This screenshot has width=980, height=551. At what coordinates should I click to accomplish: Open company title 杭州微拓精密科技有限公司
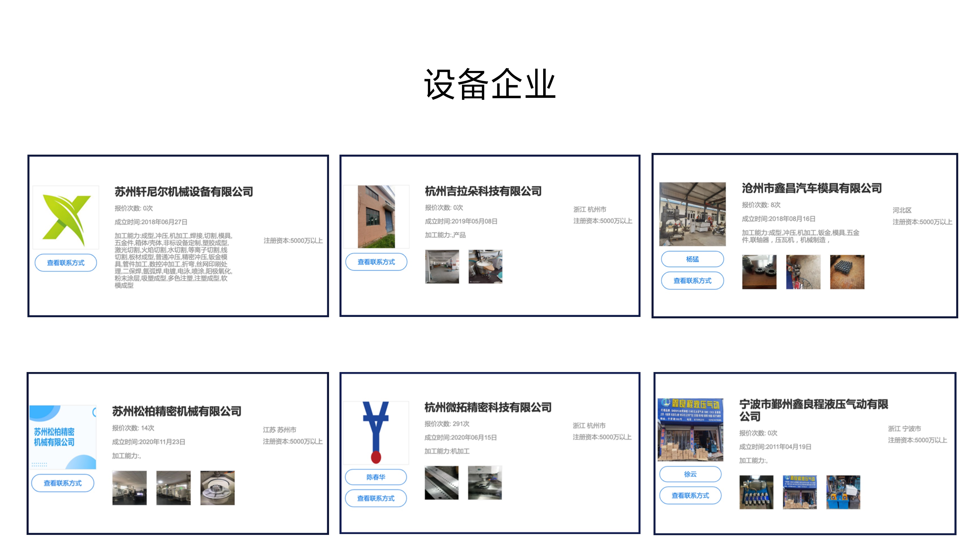488,408
